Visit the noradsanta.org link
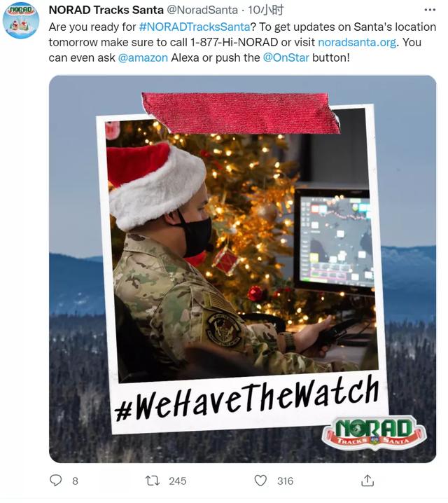Screen dimensions: 448x503 coord(357,42)
